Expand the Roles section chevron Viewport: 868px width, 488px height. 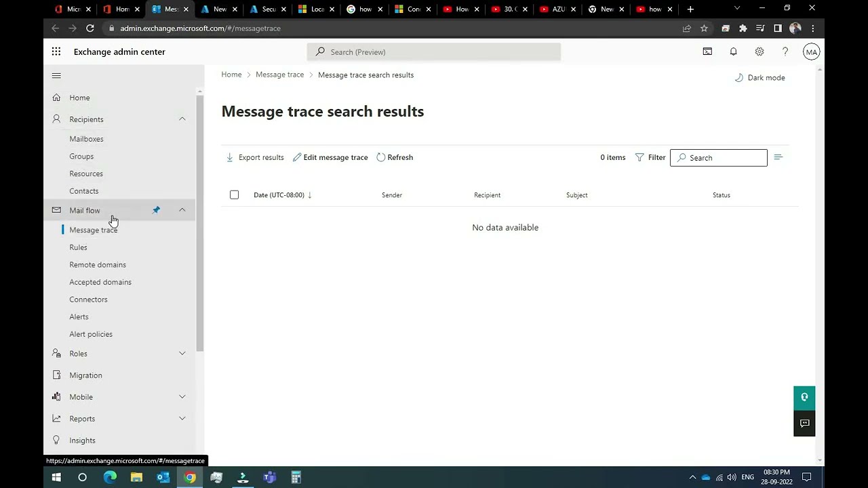182,354
